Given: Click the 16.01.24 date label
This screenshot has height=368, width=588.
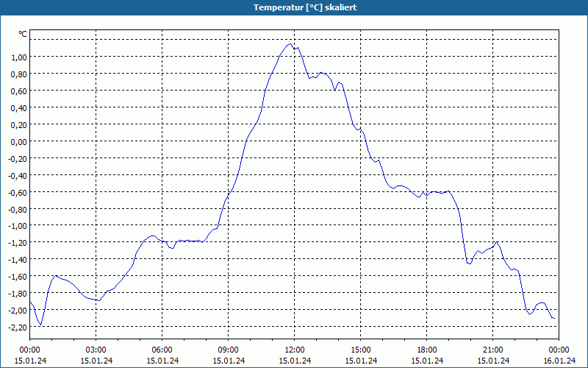Looking at the screenshot, I should 559,361.
